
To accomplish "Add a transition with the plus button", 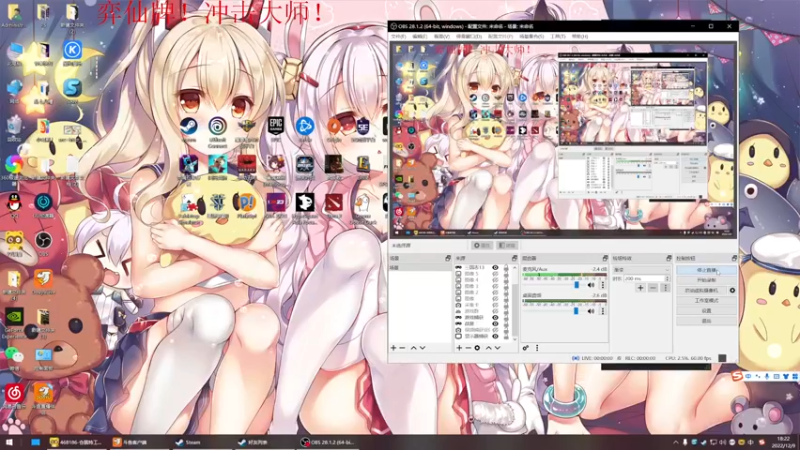I will tap(640, 288).
